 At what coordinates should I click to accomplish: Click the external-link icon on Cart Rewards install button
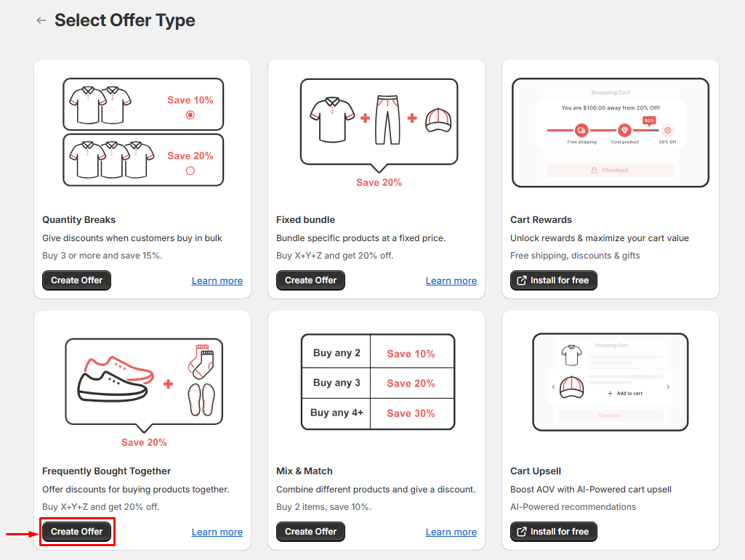click(521, 280)
